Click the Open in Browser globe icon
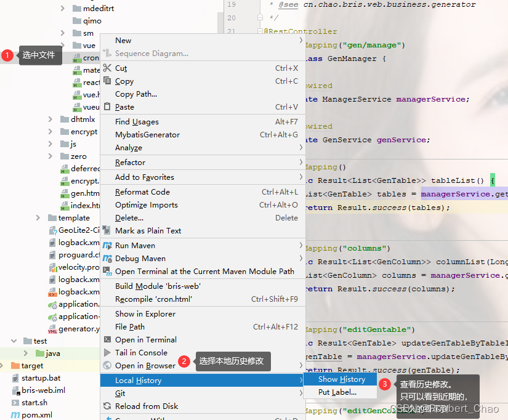 pyautogui.click(x=107, y=365)
